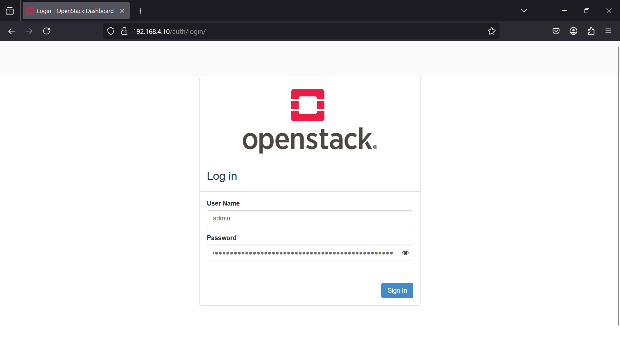620x364 pixels.
Task: Restore down the browser window
Action: (587, 11)
